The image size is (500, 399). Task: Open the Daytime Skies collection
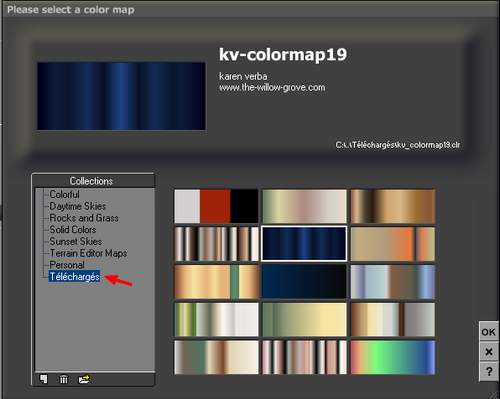[x=77, y=206]
